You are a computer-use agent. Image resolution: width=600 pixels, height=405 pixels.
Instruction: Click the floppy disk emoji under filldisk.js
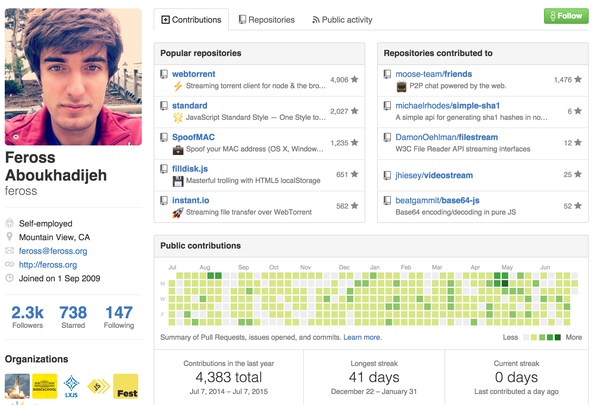[x=178, y=181]
